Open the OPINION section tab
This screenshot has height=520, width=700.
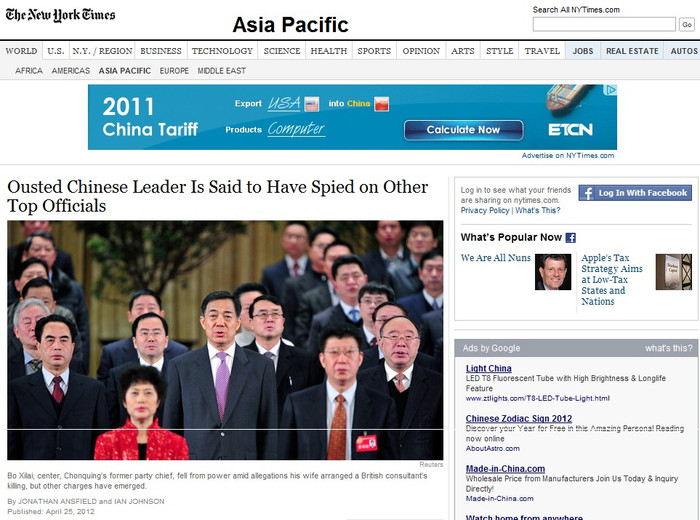tap(421, 51)
